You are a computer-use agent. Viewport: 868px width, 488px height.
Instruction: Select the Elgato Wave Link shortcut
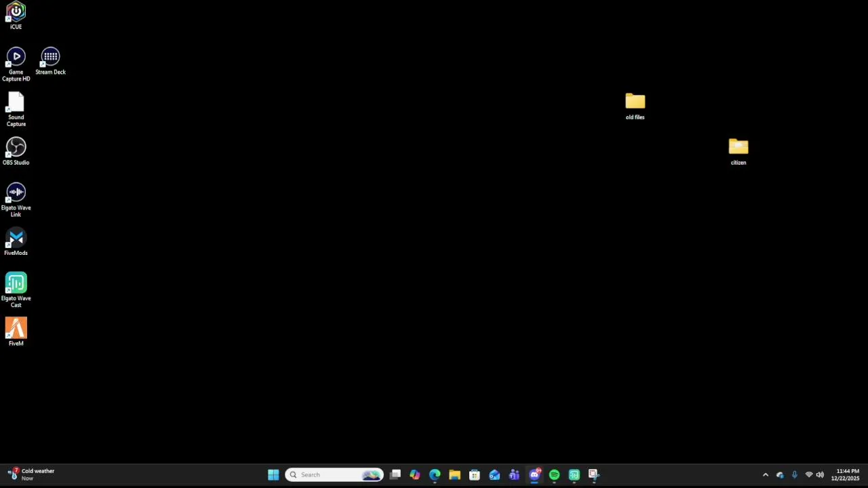16,200
